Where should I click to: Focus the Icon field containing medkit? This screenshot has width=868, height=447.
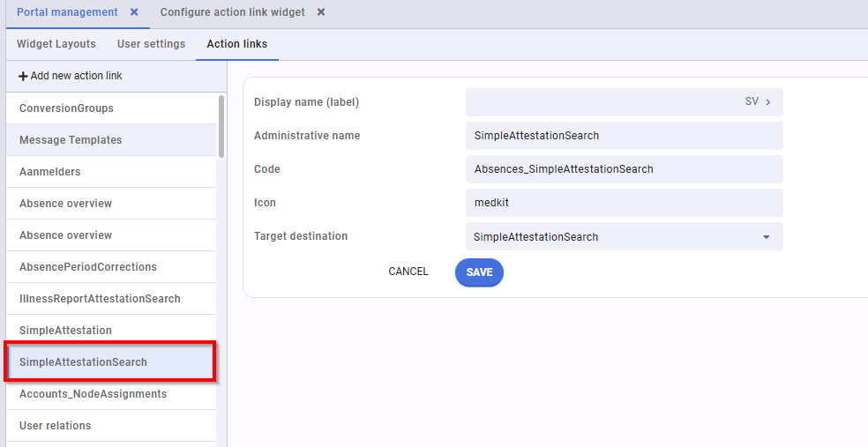pyautogui.click(x=624, y=203)
